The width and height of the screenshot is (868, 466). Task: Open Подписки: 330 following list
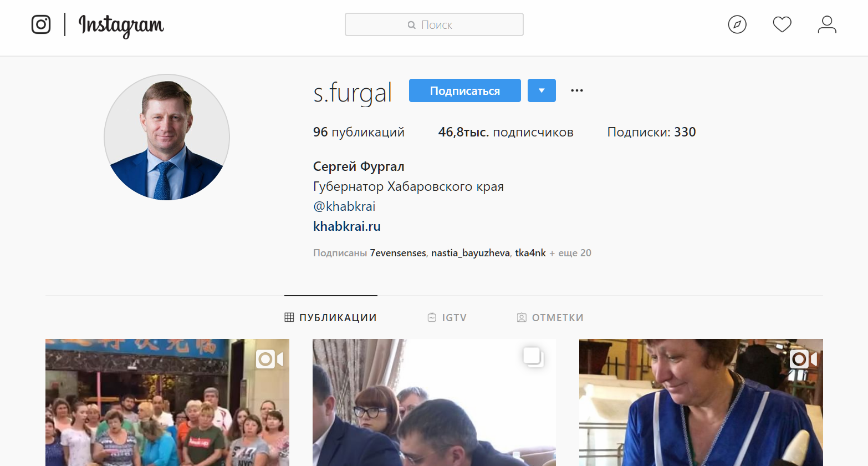pos(651,132)
